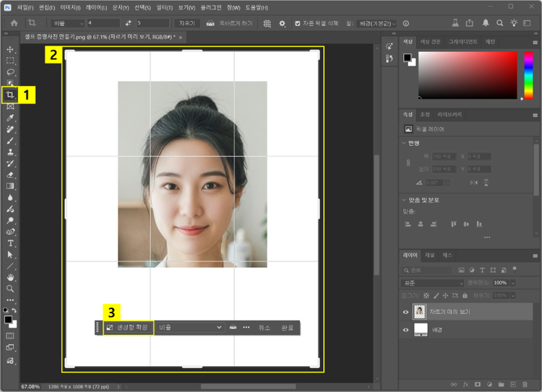
Task: Open the 필터 menu
Action: coord(165,7)
